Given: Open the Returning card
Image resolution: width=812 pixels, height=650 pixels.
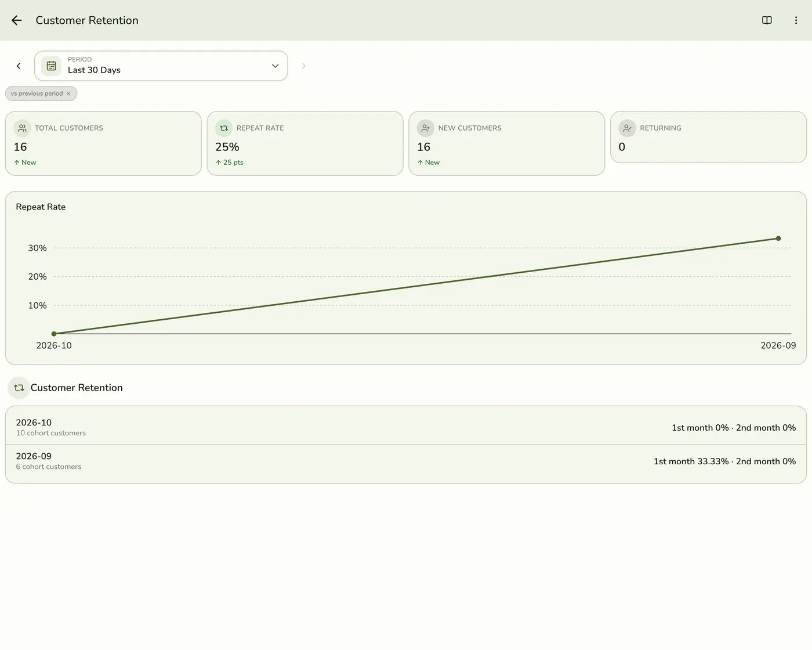Looking at the screenshot, I should click(708, 137).
